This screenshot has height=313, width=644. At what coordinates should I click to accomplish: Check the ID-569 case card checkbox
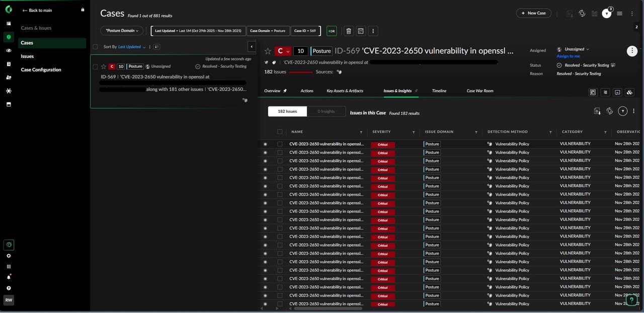95,66
